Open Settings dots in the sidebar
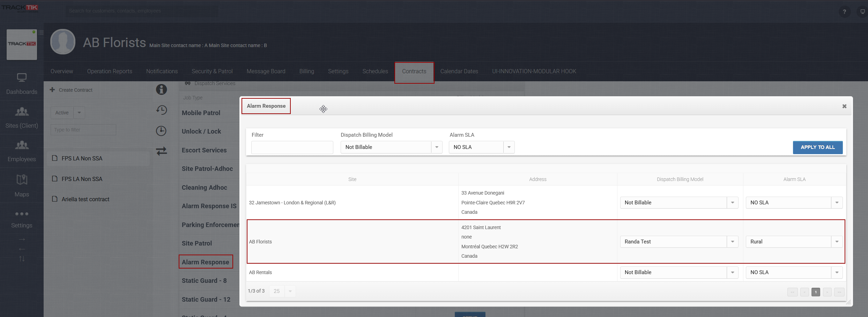This screenshot has height=317, width=868. (22, 219)
